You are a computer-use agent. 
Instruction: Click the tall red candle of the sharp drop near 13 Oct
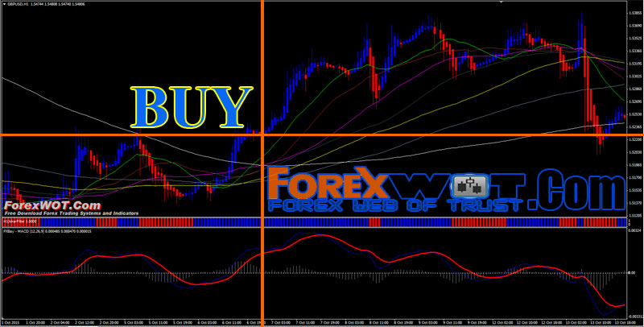point(588,91)
